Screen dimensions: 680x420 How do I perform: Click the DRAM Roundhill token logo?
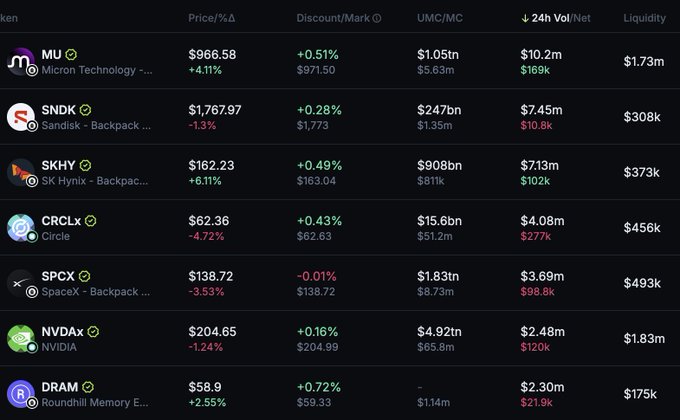pos(21,394)
